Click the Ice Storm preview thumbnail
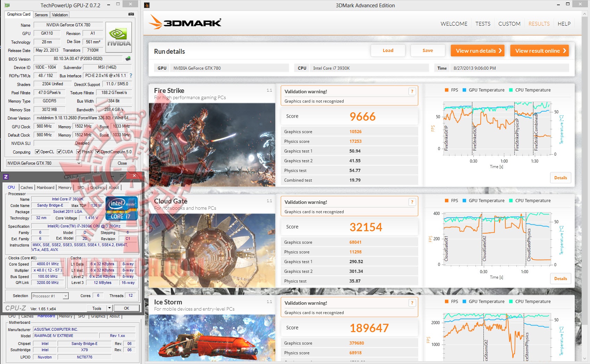The height and width of the screenshot is (364, 590). pyautogui.click(x=212, y=338)
